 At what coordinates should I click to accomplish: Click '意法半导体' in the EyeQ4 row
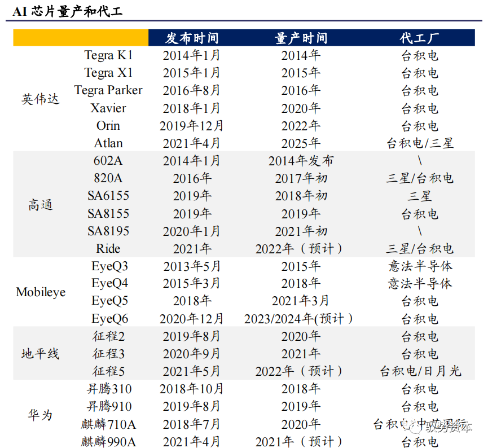tap(420, 284)
